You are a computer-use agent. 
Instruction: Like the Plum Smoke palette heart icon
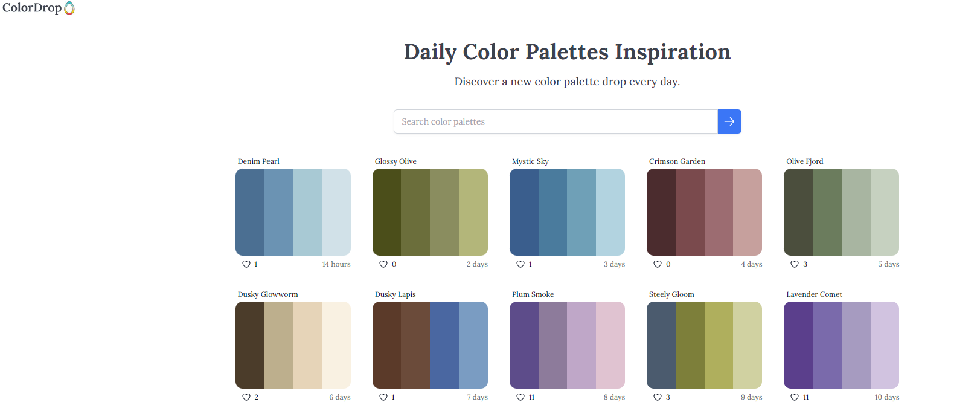pyautogui.click(x=520, y=397)
